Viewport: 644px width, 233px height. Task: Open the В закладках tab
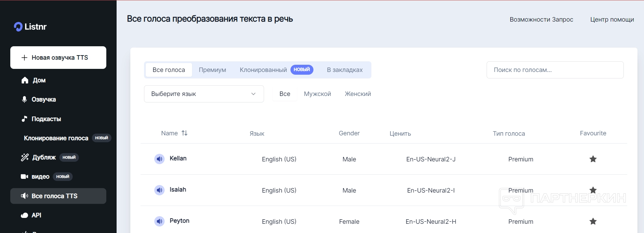pyautogui.click(x=345, y=70)
